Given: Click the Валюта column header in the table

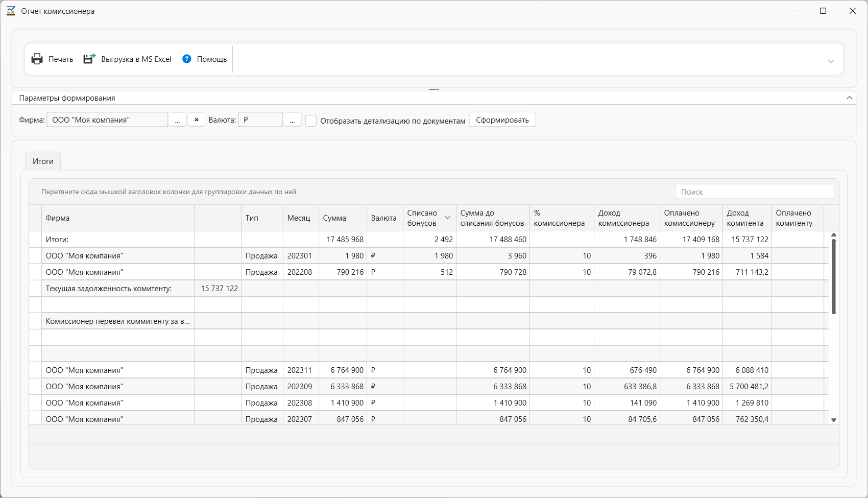Looking at the screenshot, I should pos(385,218).
